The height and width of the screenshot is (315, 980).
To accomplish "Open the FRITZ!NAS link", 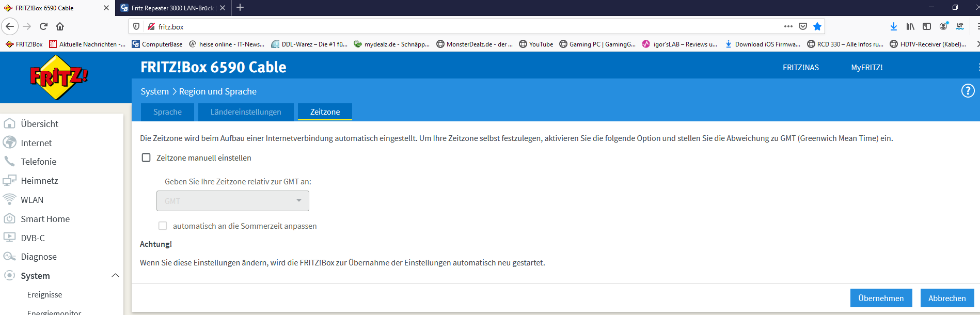I will point(800,68).
